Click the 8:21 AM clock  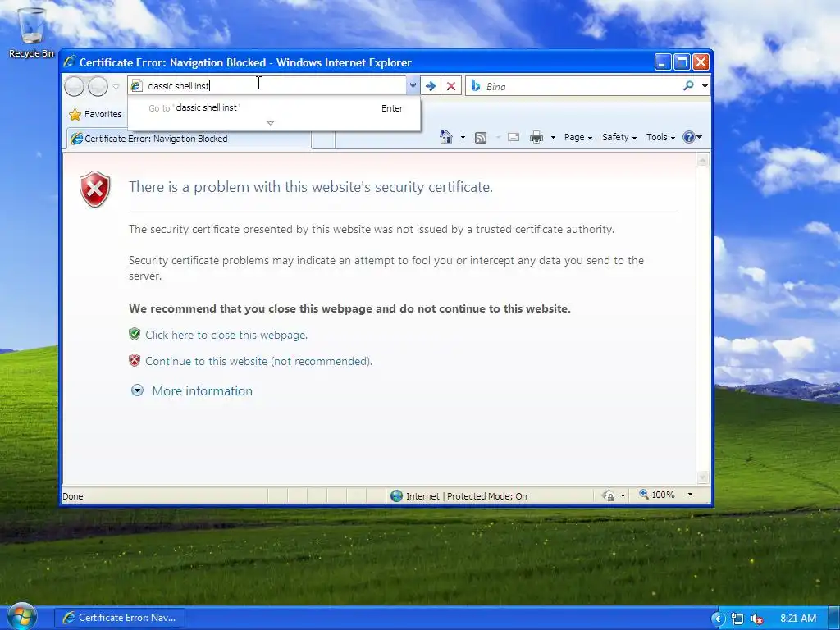[x=798, y=619]
